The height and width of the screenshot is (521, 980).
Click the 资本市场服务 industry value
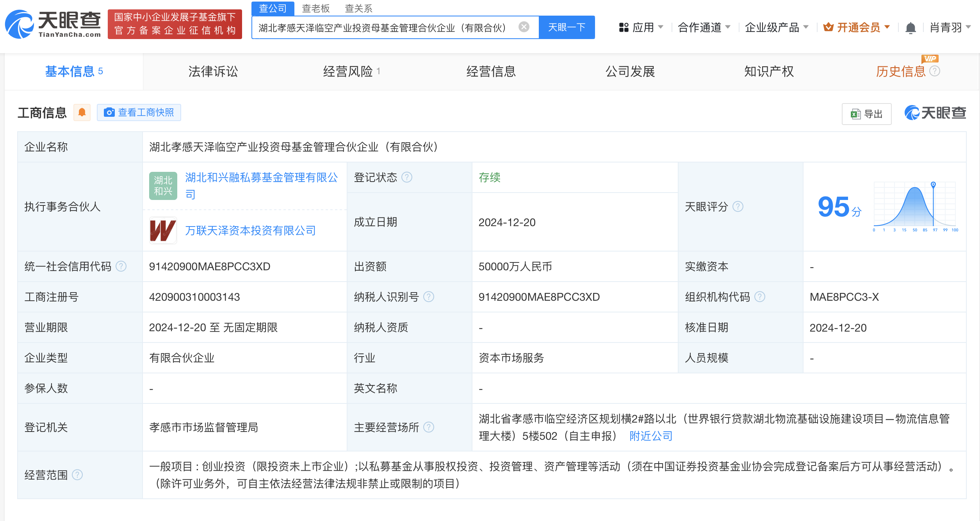coord(511,358)
